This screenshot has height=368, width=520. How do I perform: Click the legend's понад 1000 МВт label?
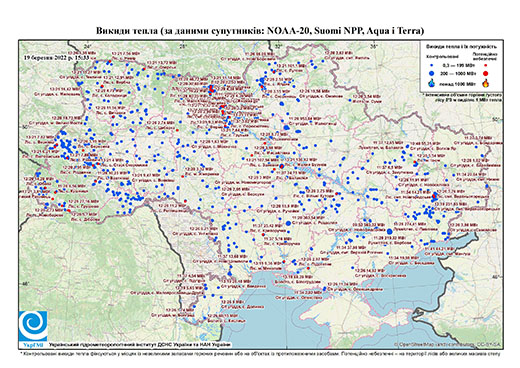(x=457, y=83)
